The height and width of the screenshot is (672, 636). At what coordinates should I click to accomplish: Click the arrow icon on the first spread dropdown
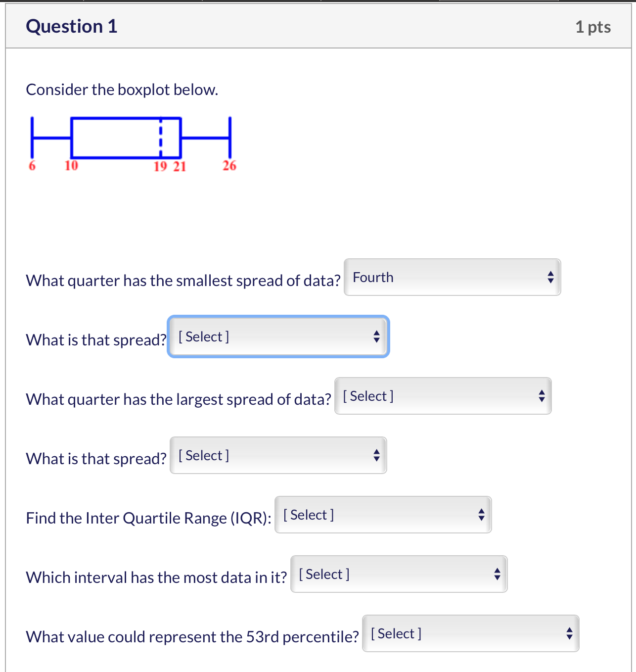tap(376, 336)
